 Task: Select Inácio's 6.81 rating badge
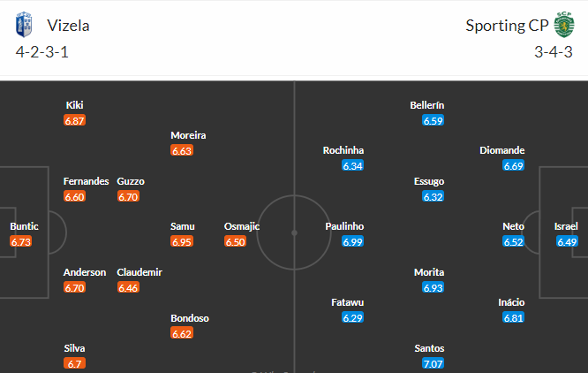[x=513, y=317]
